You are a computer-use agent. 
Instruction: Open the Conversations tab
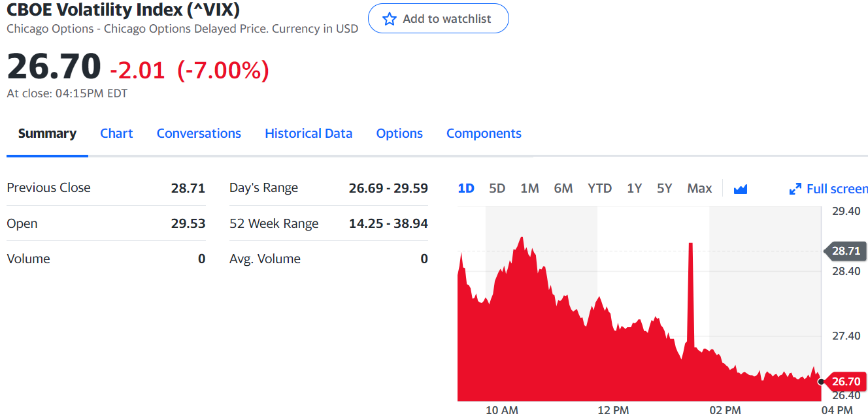[x=199, y=133]
